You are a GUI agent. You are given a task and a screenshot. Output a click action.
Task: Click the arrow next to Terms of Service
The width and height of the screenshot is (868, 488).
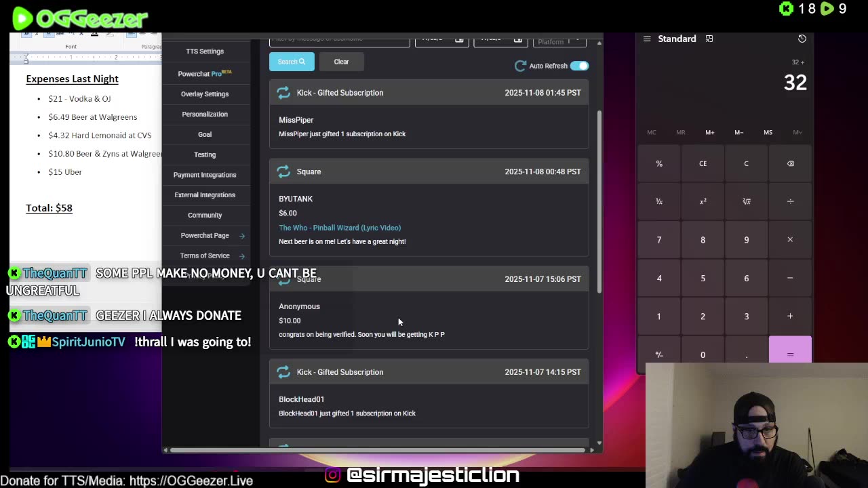(242, 256)
